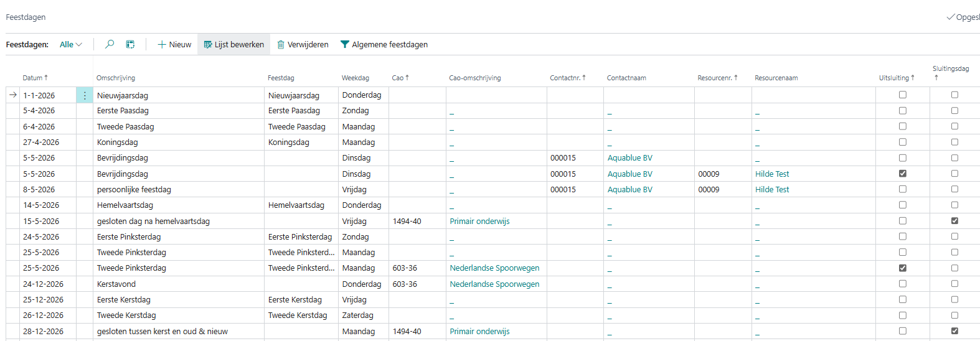Expand the Alle view filter dropdown

71,45
